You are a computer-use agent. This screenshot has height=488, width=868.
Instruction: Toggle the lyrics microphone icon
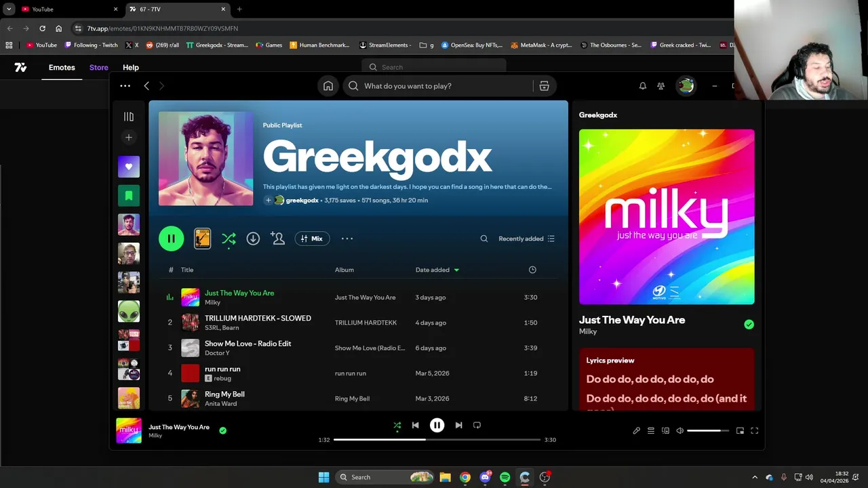[636, 431]
